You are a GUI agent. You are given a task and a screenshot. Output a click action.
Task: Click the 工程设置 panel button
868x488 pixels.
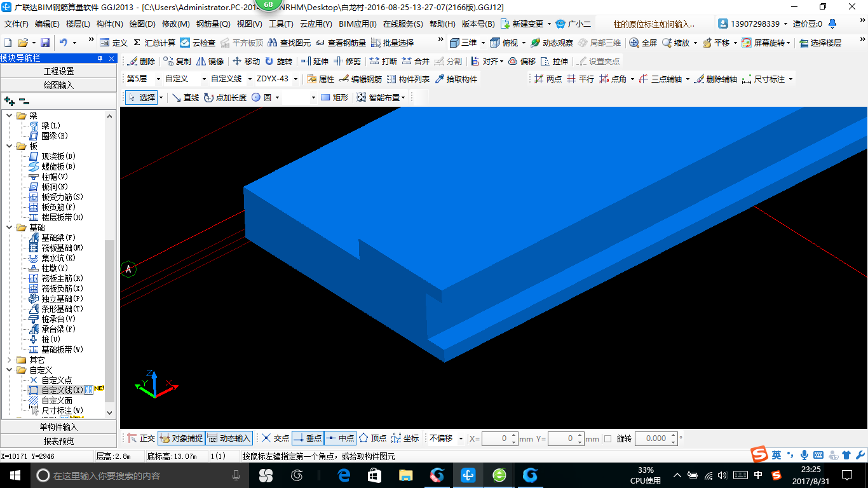(58, 71)
